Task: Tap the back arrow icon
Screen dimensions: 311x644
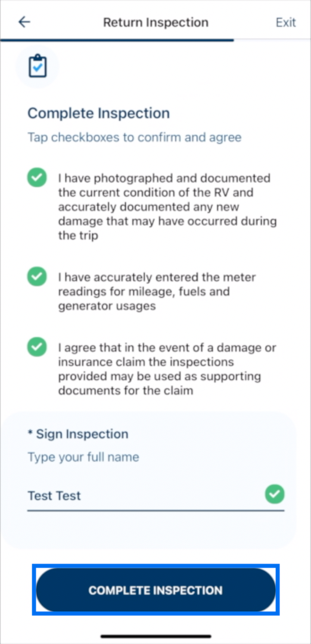Action: (24, 22)
